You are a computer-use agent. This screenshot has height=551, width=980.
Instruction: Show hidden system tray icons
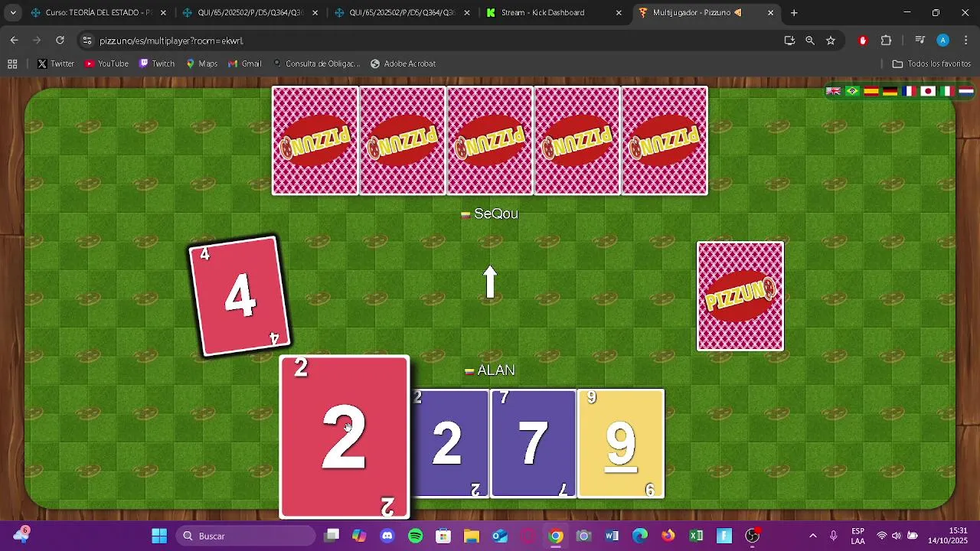812,536
